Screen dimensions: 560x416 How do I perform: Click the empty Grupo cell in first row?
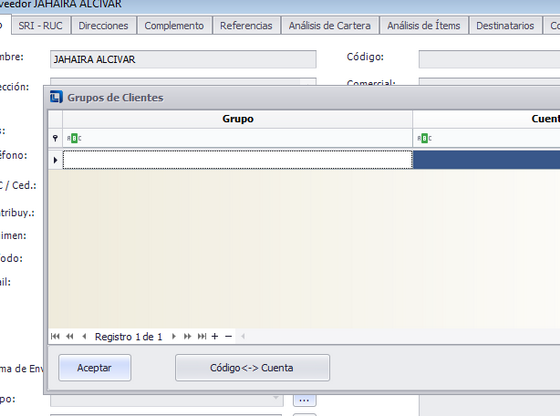(238, 160)
